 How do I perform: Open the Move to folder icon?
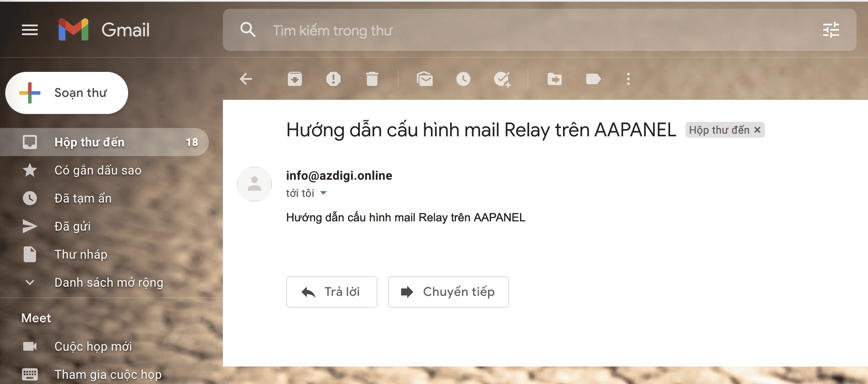(554, 79)
